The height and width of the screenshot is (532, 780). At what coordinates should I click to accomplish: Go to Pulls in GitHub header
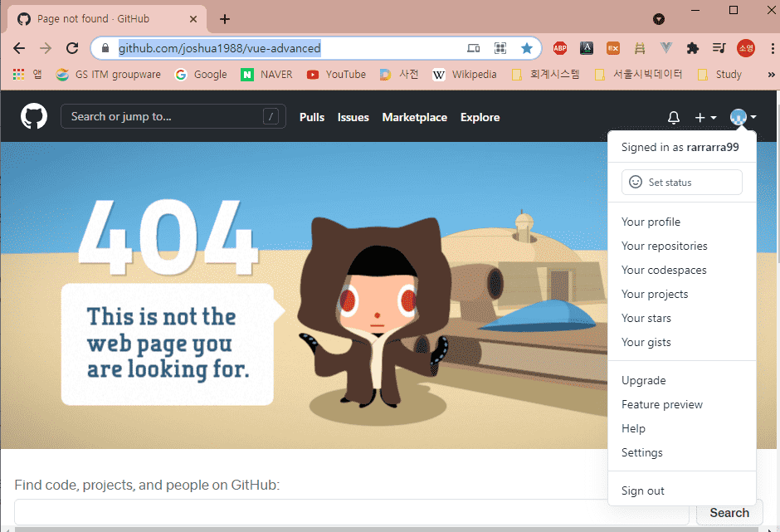tap(312, 118)
